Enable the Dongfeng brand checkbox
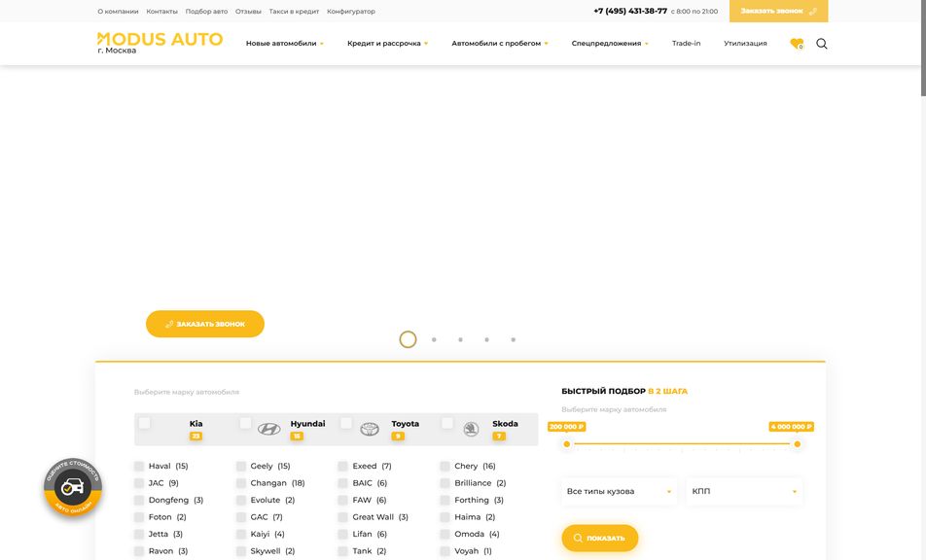The image size is (926, 560). click(x=139, y=501)
